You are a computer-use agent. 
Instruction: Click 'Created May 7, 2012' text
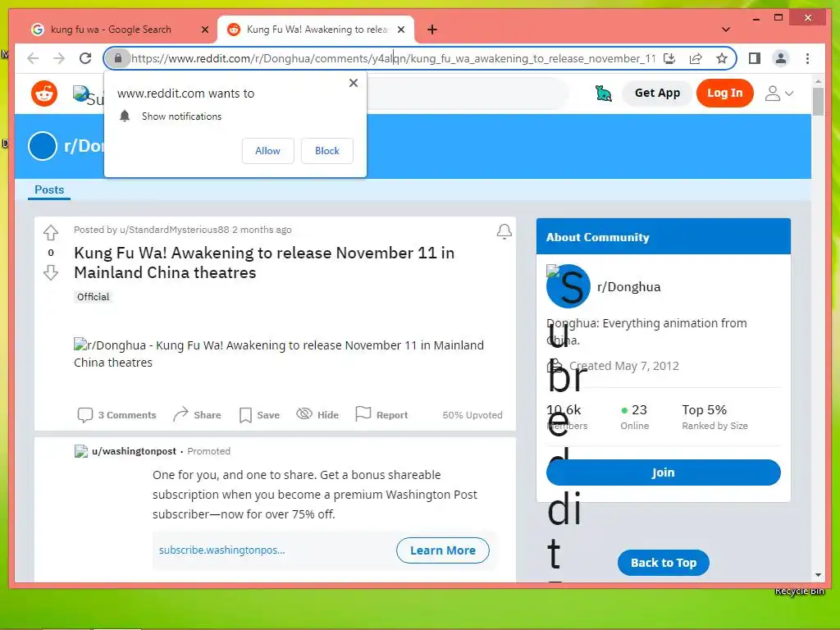(x=623, y=366)
